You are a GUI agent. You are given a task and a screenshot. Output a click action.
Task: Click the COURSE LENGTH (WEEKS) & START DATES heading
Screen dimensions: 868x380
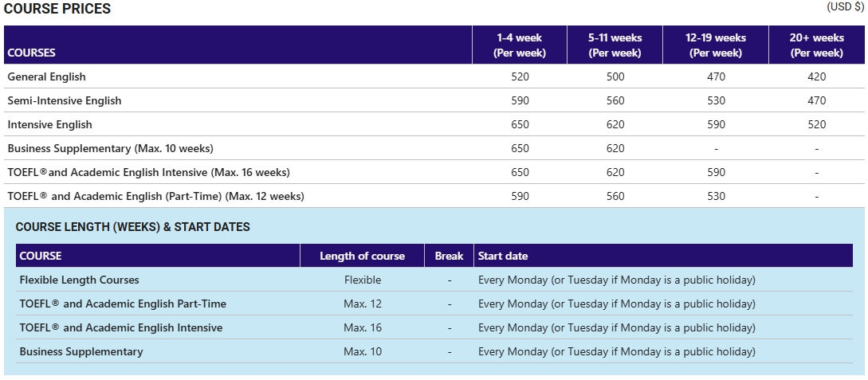click(132, 227)
